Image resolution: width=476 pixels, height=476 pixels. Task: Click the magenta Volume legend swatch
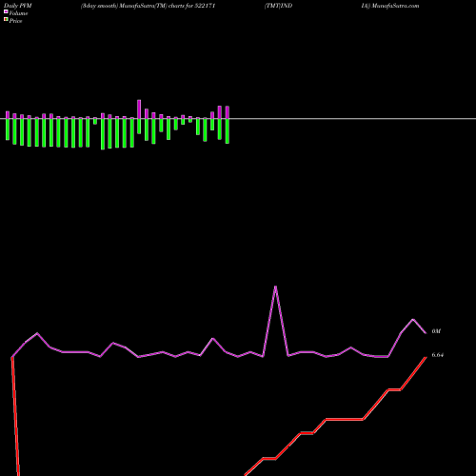point(6,12)
